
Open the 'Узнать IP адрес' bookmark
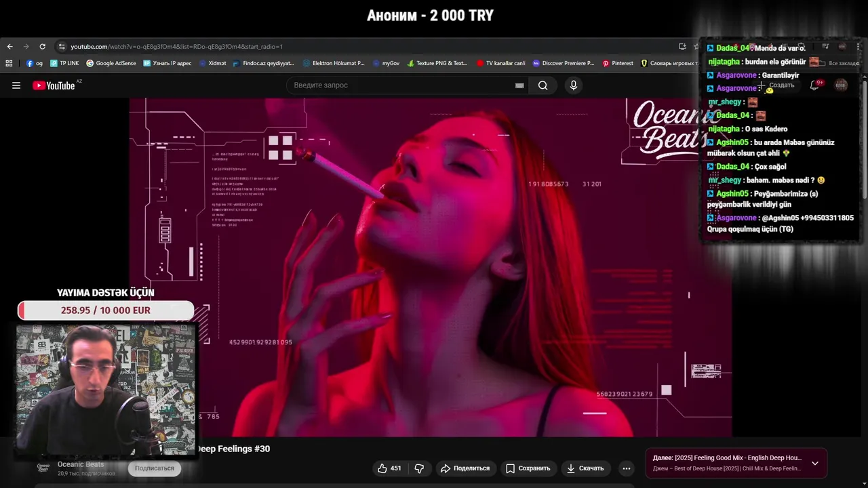(x=167, y=63)
